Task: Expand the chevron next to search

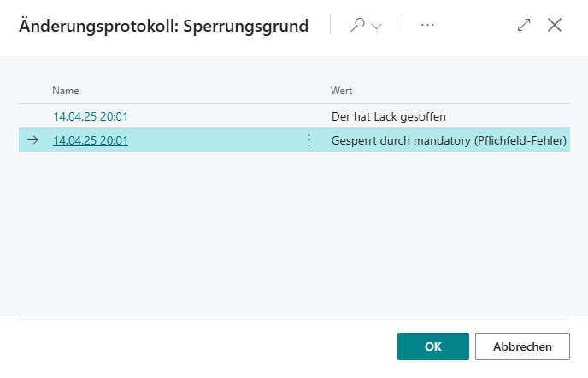Action: pyautogui.click(x=376, y=26)
